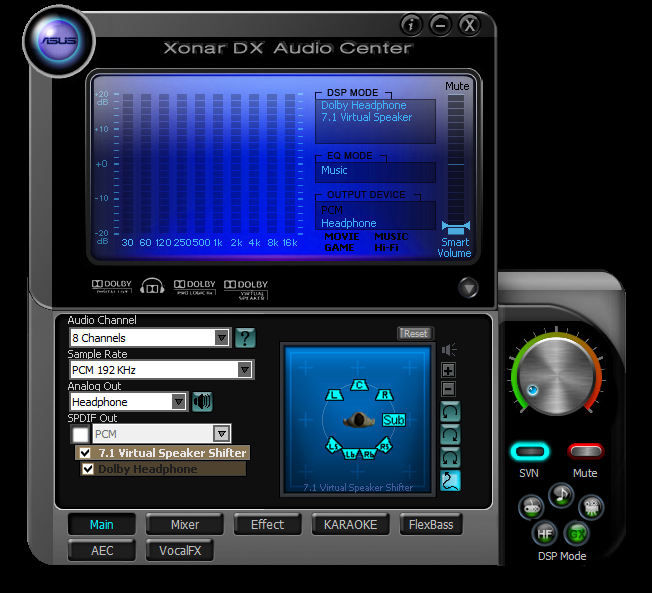Open the Audio Channel help question mark

[x=245, y=338]
